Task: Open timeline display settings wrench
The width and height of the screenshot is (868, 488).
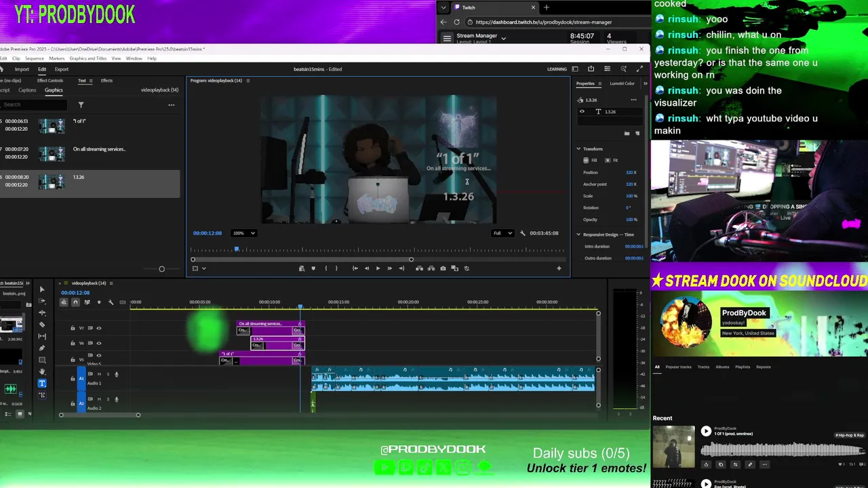Action: tap(111, 302)
